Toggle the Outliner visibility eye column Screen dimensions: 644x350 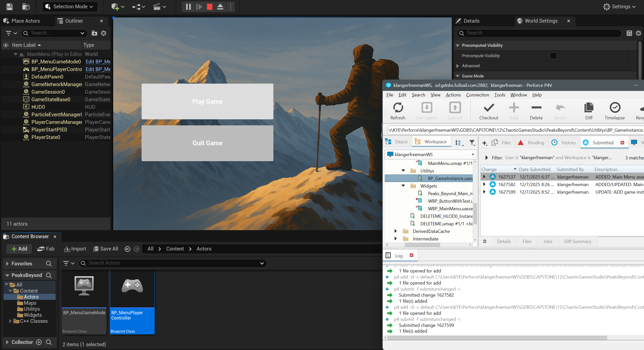coord(6,45)
